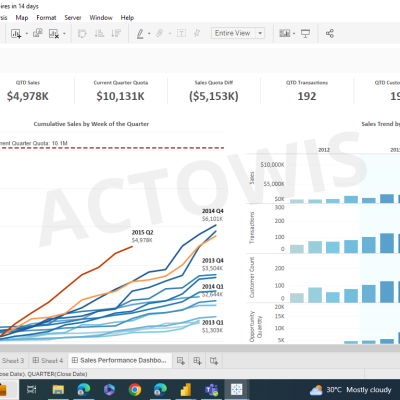Click the QTD Sales value $4,978K

[28, 96]
